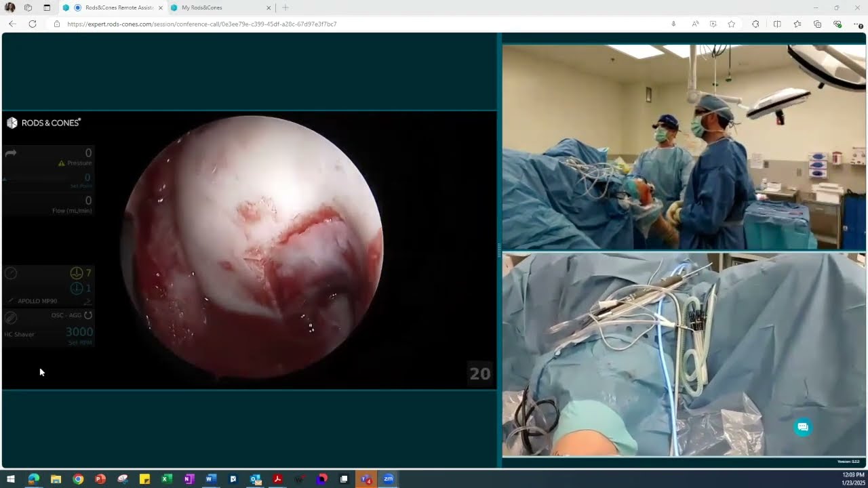The height and width of the screenshot is (488, 868).
Task: Open browser extensions menu
Action: tap(755, 24)
